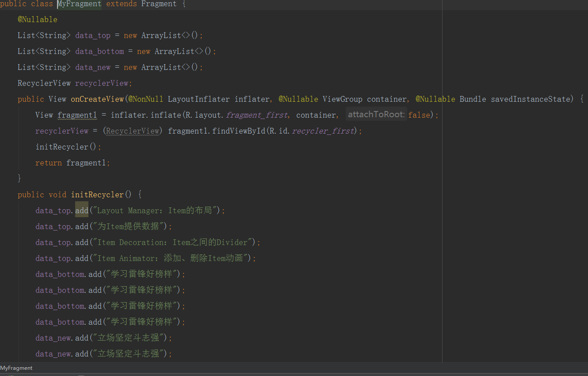Click the @NonNull annotation in onCreateView parameters
588x376 pixels.
[x=146, y=99]
